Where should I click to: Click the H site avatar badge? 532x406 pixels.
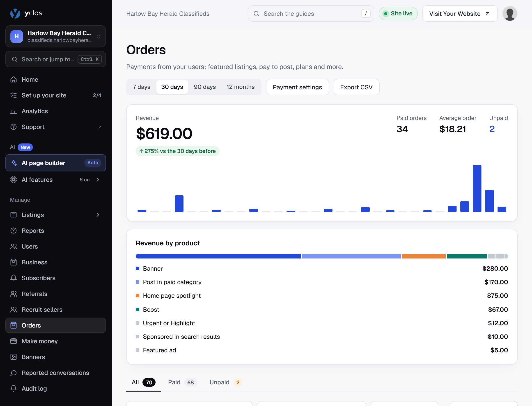coord(17,36)
